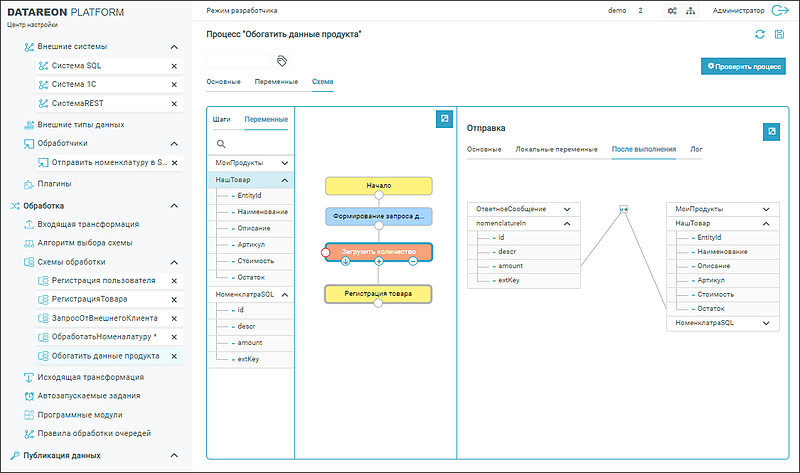Collapse НоменклатраSQL in variables panel
800x473 pixels.
[285, 295]
